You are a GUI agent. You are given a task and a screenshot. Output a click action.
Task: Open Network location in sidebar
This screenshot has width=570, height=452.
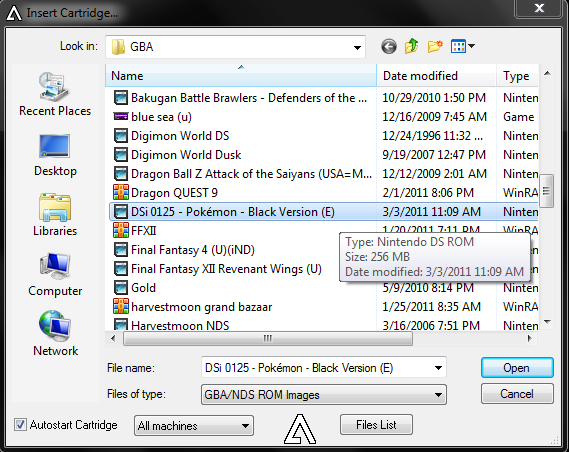tap(55, 333)
